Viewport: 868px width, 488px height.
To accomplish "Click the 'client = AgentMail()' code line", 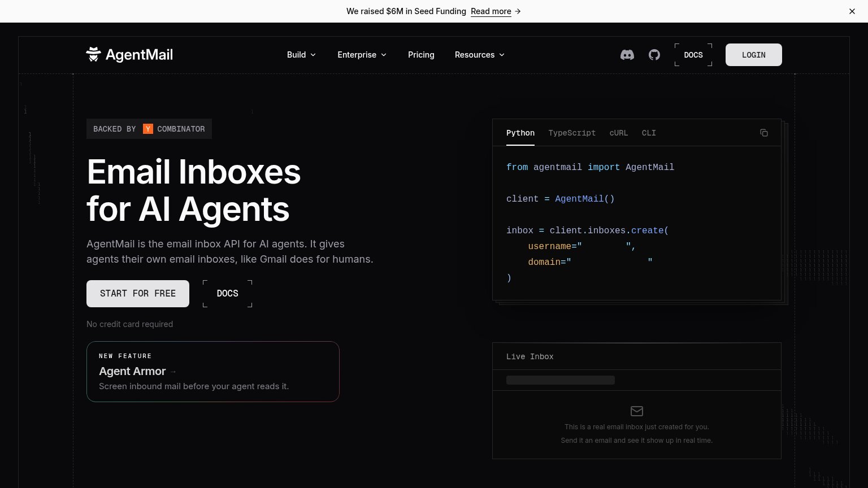I will click(561, 199).
